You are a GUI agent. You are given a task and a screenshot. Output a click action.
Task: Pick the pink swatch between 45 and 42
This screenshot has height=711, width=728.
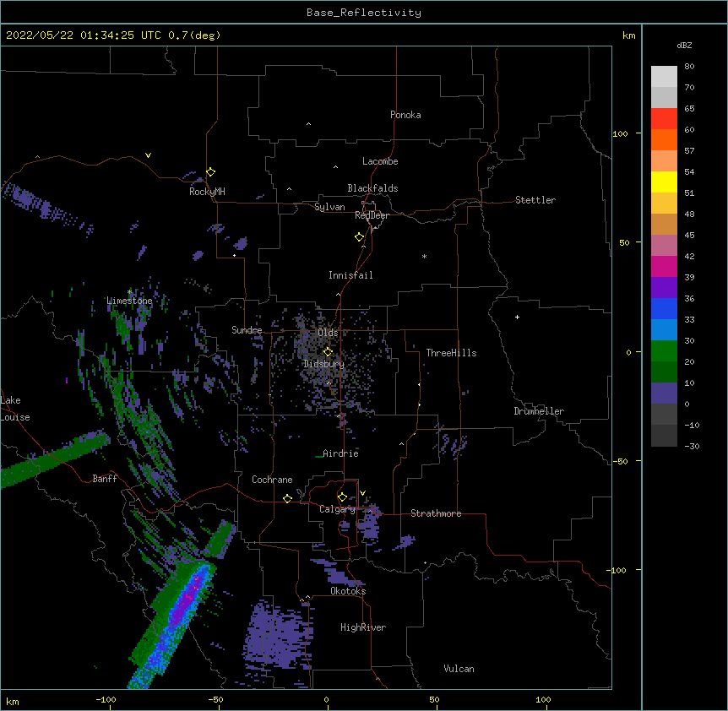point(664,246)
